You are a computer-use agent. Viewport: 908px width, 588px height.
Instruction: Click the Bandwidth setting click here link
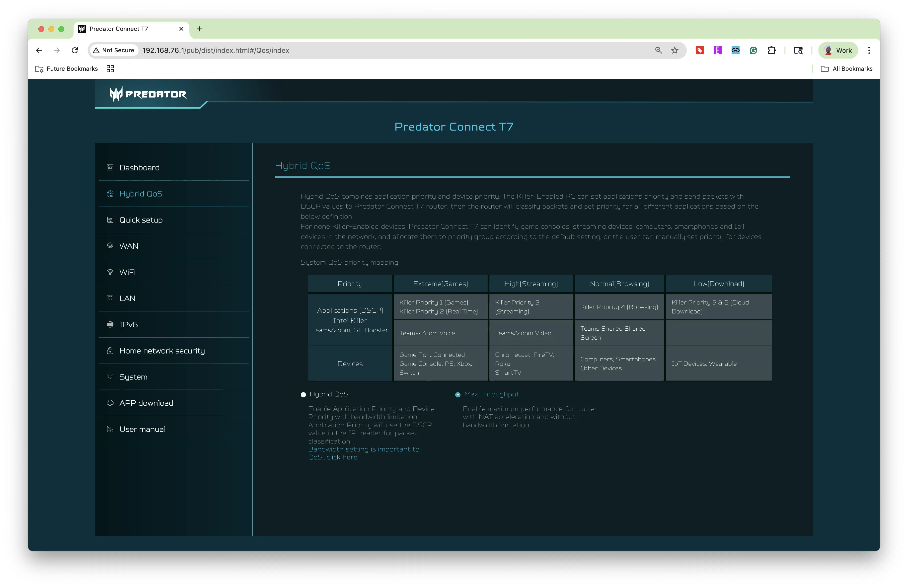point(364,453)
